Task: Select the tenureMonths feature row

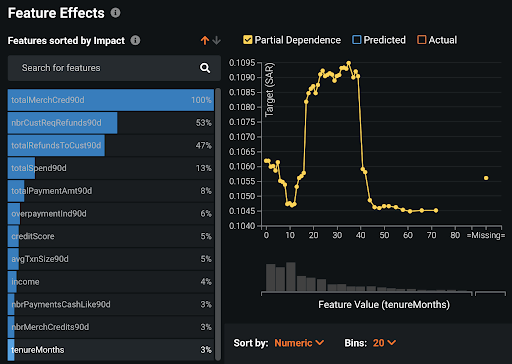Action: click(111, 350)
